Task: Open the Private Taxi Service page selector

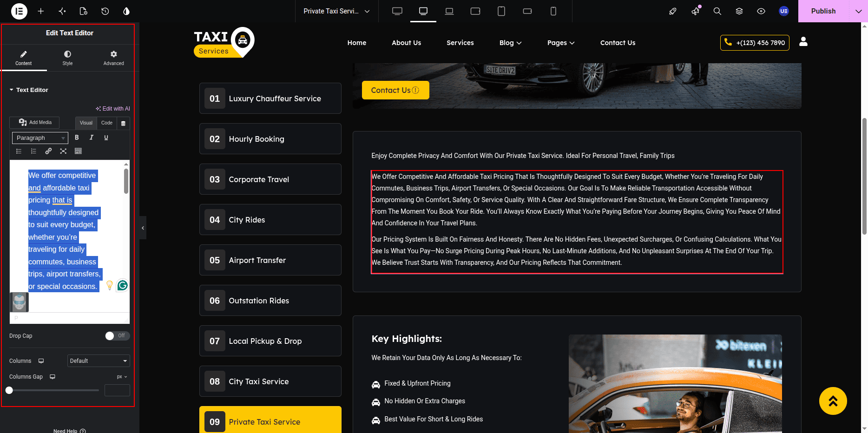Action: [x=336, y=11]
